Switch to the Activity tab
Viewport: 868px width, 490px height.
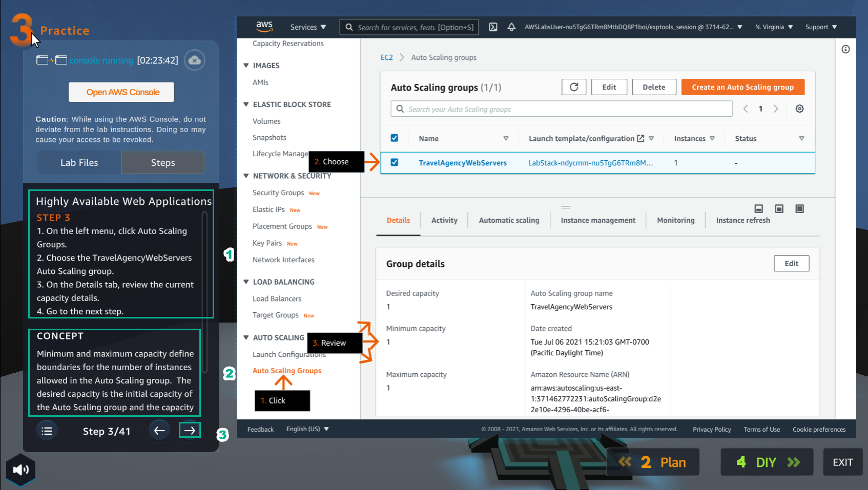pos(444,220)
